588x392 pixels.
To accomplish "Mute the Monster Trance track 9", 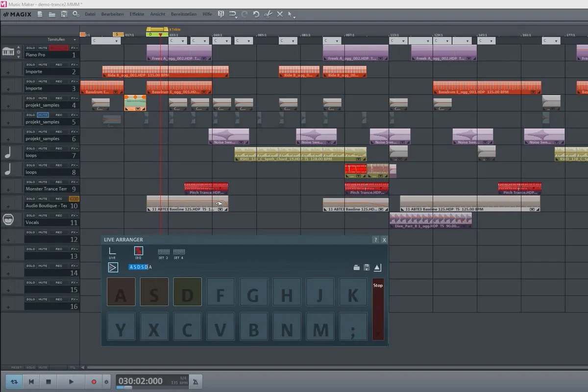I will [43, 182].
